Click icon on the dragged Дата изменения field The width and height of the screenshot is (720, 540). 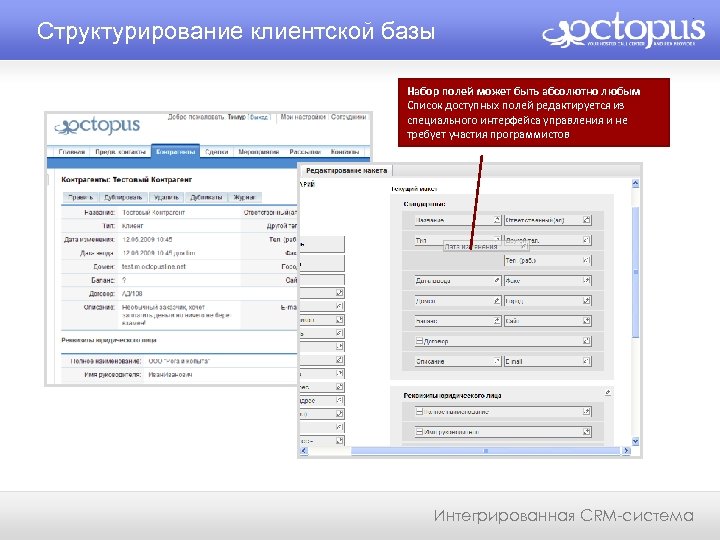(x=524, y=247)
